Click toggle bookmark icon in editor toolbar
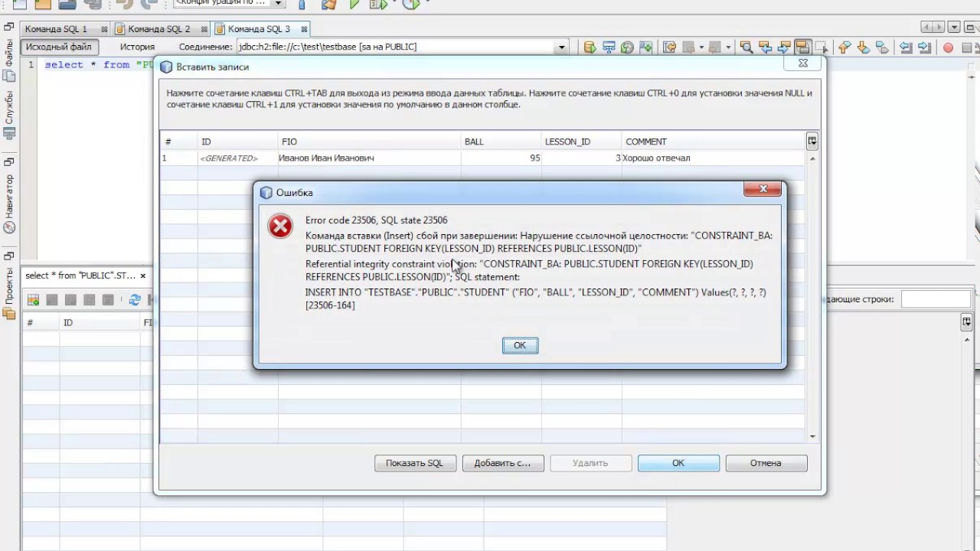This screenshot has height=551, width=980. point(882,47)
